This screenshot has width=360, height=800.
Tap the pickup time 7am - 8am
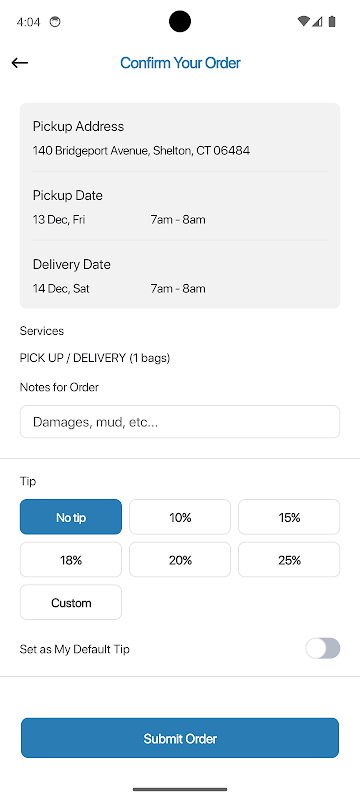(178, 220)
